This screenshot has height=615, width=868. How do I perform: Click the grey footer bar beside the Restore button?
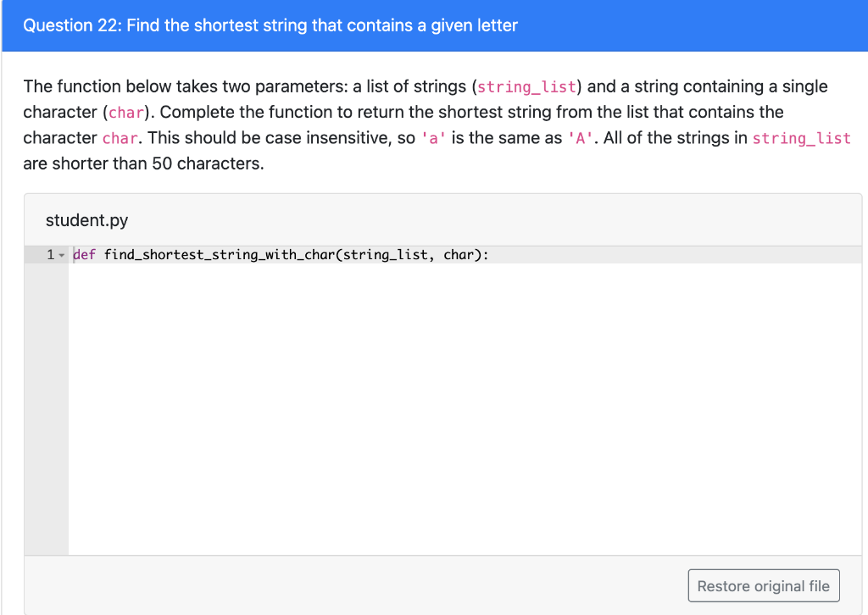point(354,585)
